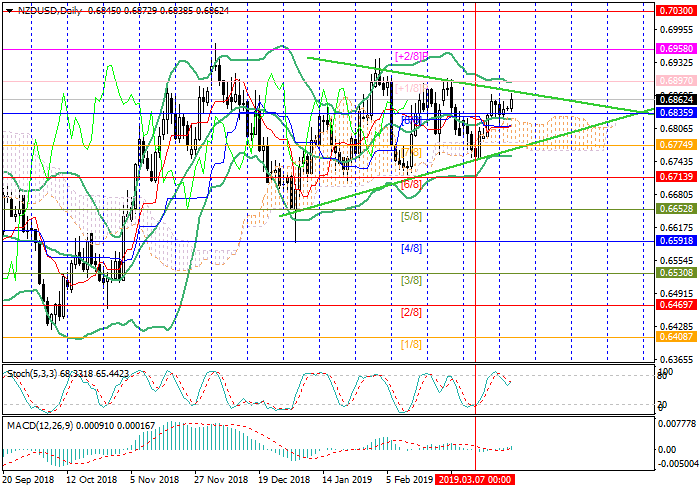Screen dimensions: 700x491
Task: Select the 0.65308 olive price label
Action: pos(676,273)
